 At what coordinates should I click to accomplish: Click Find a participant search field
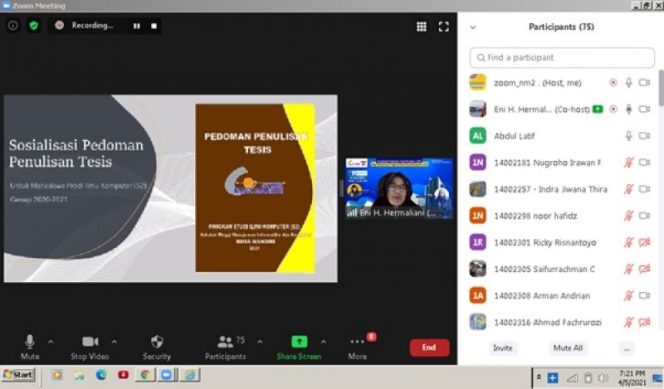tap(562, 58)
